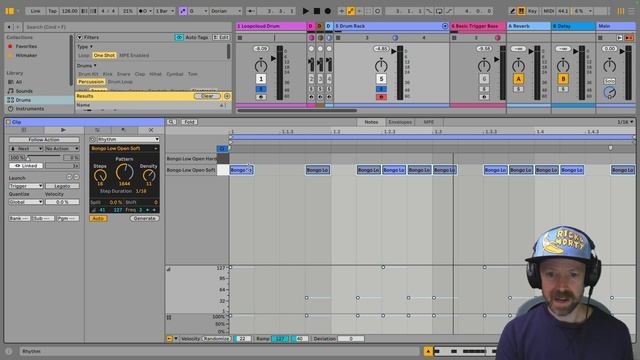The height and width of the screenshot is (360, 640).
Task: Select the Percussion drum filter tag
Action: click(x=91, y=82)
